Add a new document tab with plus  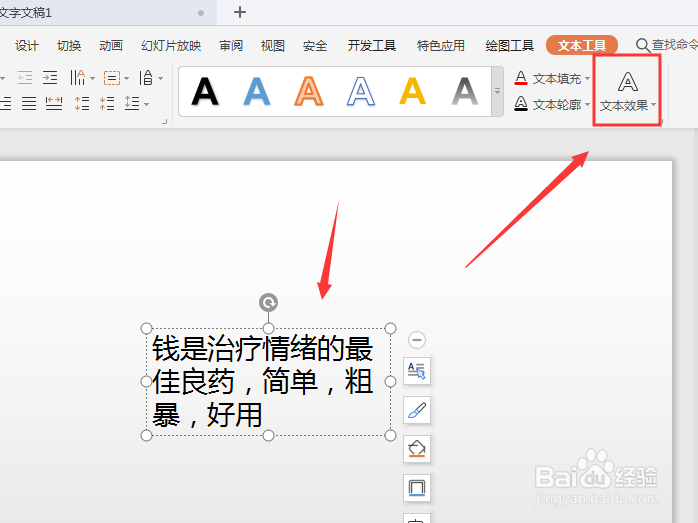[x=240, y=12]
